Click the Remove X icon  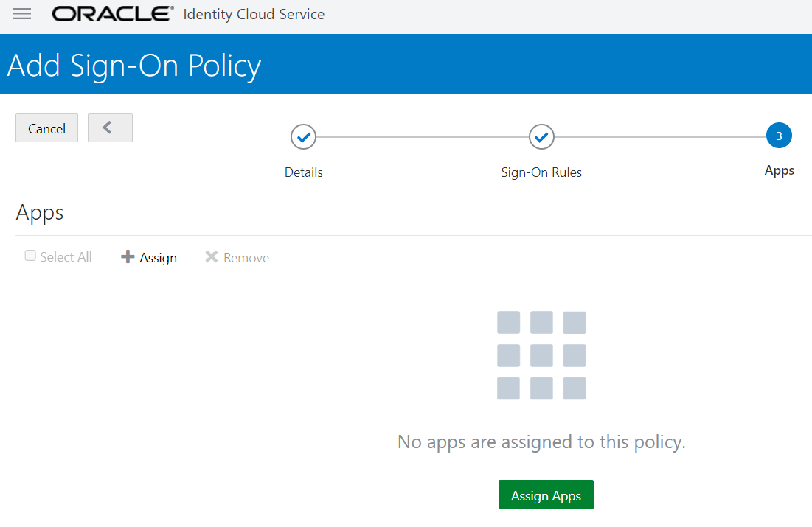pos(212,256)
